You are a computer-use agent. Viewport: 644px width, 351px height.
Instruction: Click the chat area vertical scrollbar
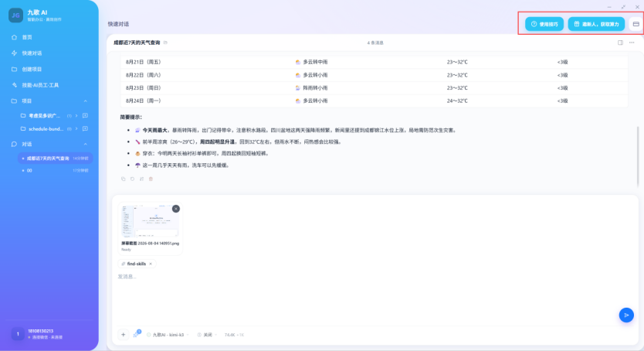(637, 156)
